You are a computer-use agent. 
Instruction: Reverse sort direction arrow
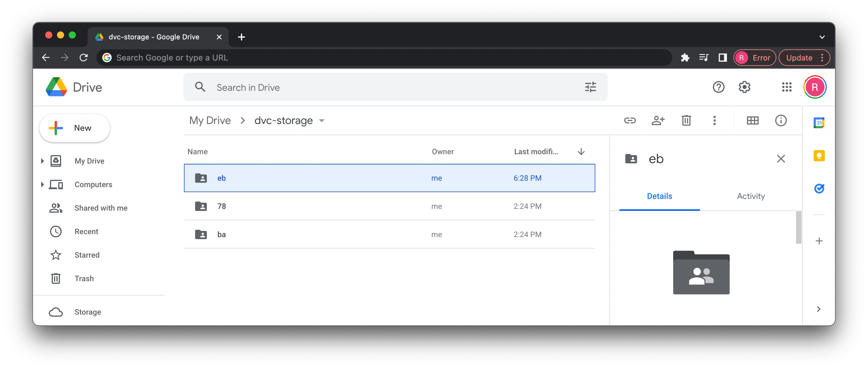581,152
